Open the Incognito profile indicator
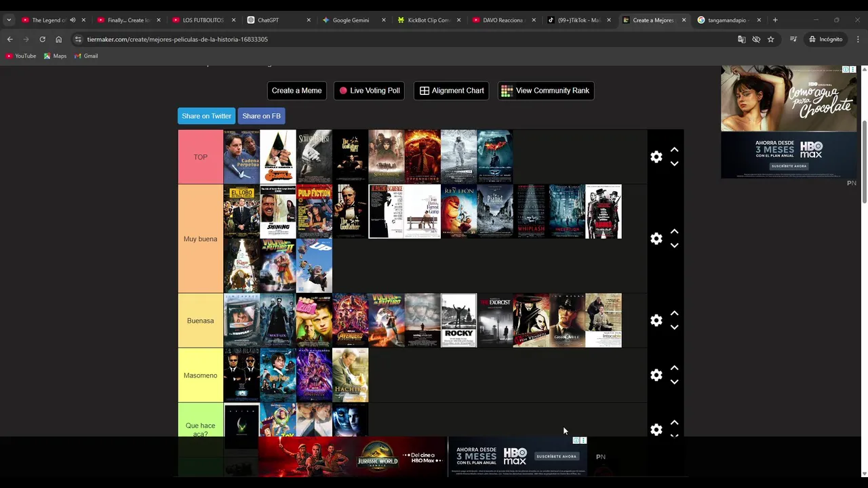 [x=825, y=39]
